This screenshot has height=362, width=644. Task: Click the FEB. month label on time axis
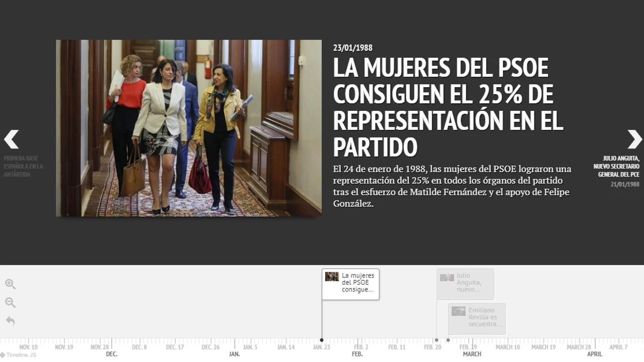coord(357,354)
